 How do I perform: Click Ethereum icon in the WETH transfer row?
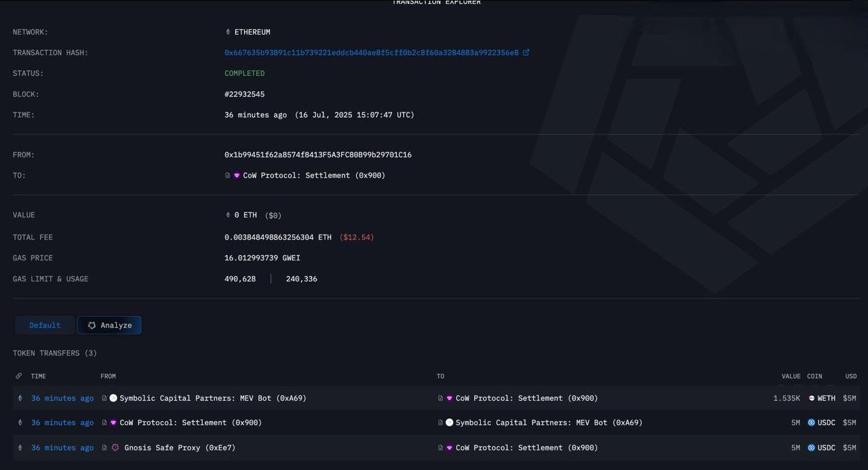[20, 399]
